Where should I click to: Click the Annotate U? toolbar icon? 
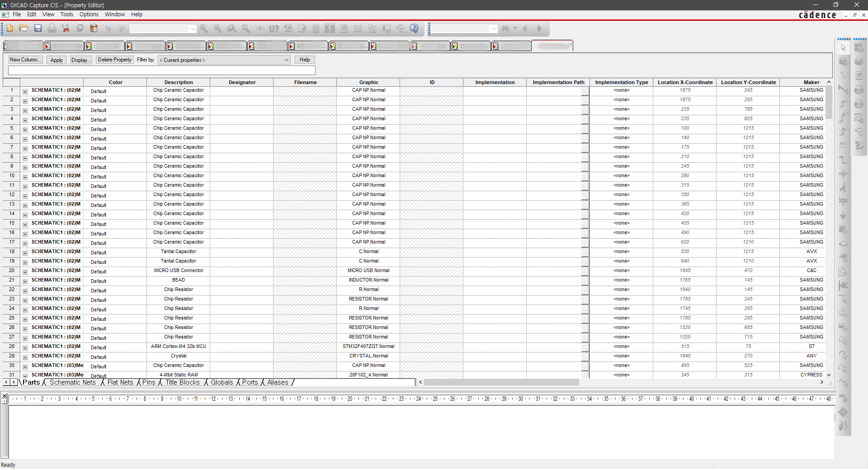coord(274,28)
